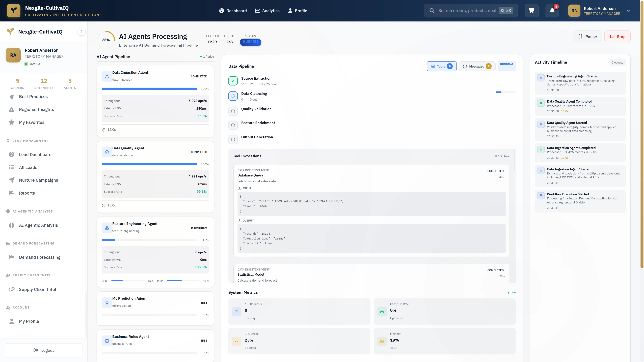Switch to the Profile tab in header
The image size is (644, 362).
pos(298,11)
